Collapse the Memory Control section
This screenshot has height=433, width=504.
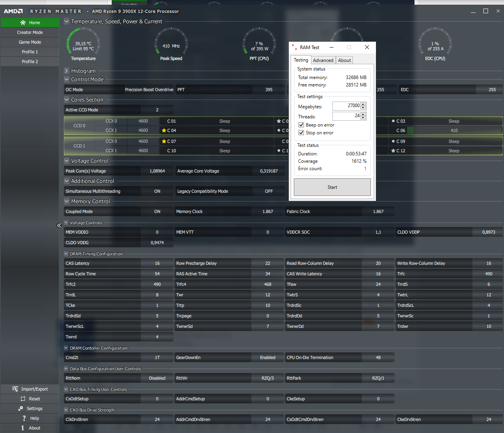pyautogui.click(x=67, y=201)
